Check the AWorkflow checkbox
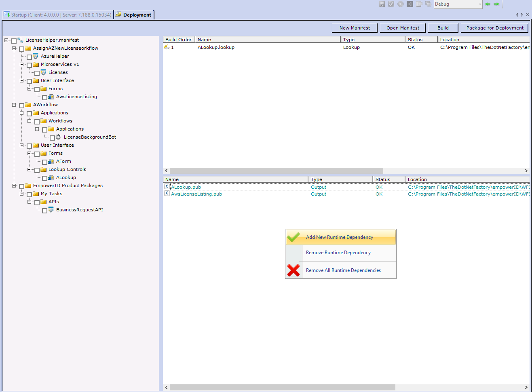 21,105
